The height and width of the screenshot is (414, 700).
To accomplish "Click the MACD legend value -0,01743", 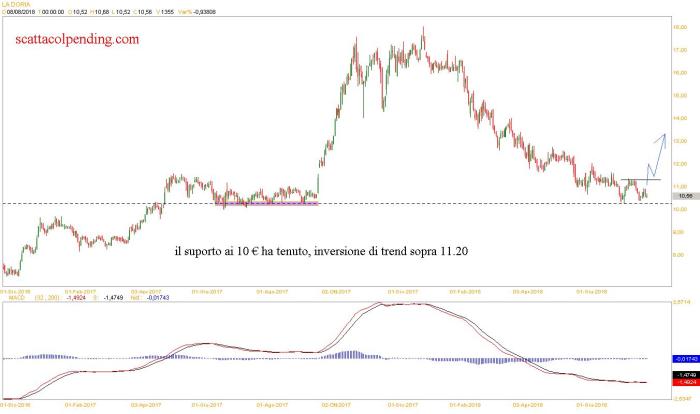I will pos(158,297).
